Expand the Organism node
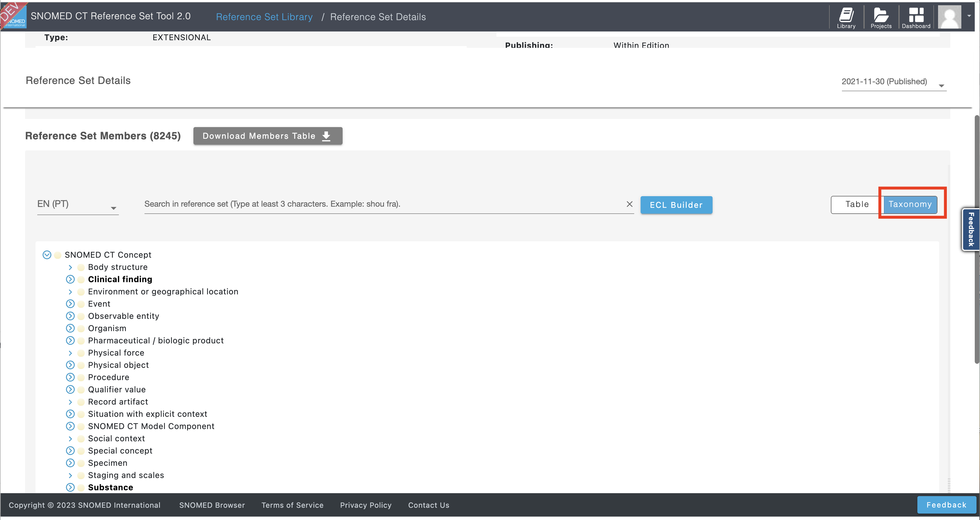 [x=70, y=328]
